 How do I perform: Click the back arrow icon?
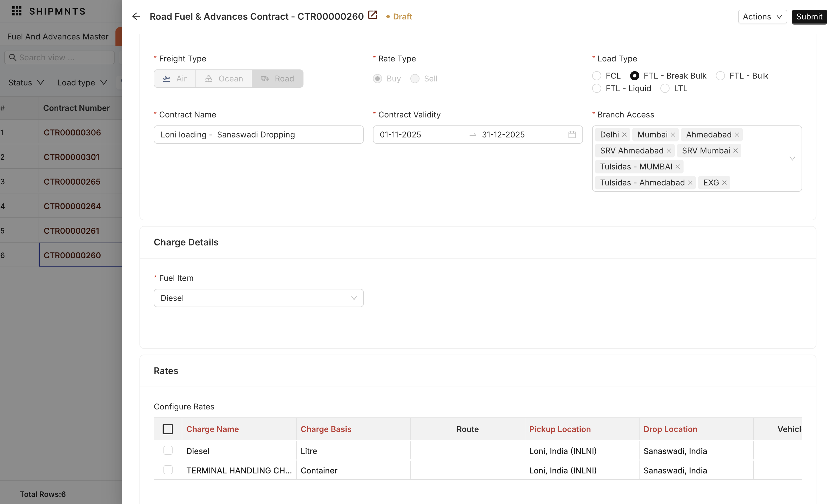136,17
